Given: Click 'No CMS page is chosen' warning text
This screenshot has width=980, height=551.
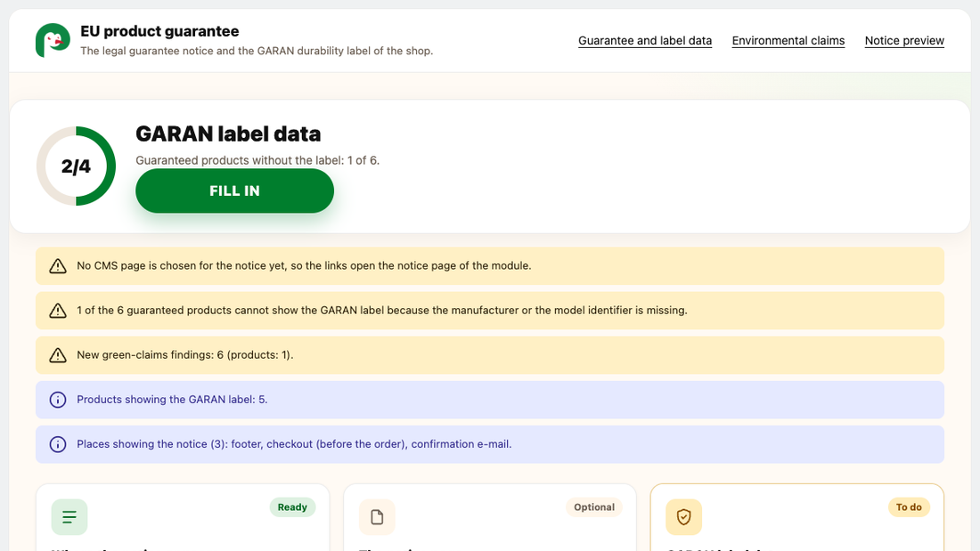Looking at the screenshot, I should coord(304,266).
